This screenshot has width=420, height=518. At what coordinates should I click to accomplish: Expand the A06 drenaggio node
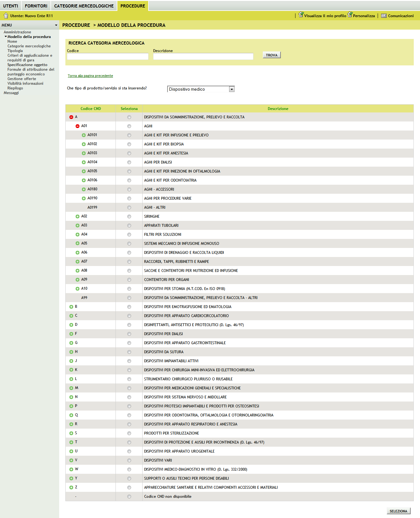[x=78, y=253]
